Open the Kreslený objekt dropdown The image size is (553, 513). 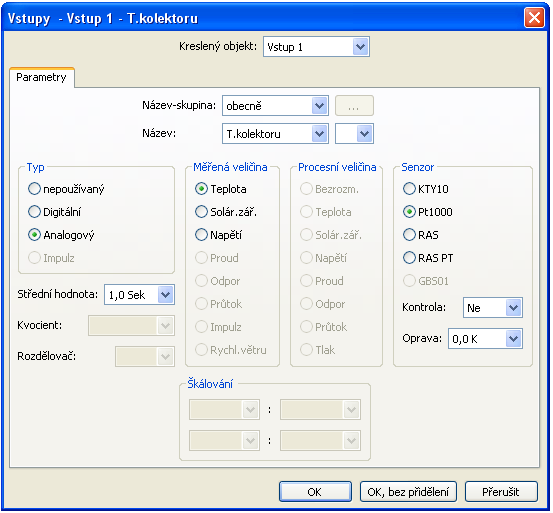(x=360, y=47)
